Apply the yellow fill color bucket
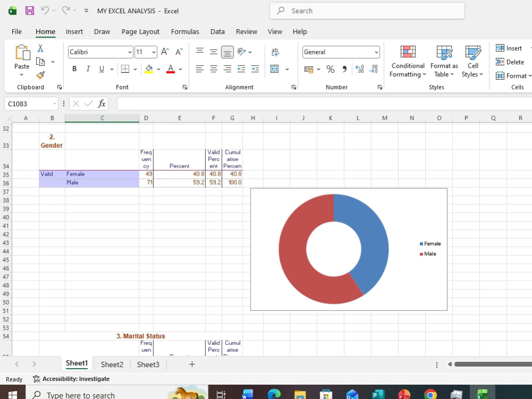This screenshot has height=399, width=532. pyautogui.click(x=149, y=69)
